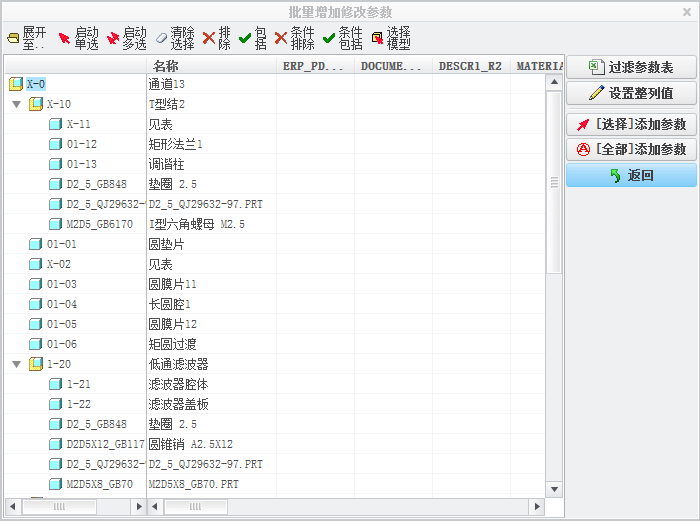
Task: Click the M2D5X8_GB70.PRT name cell
Action: click(211, 484)
